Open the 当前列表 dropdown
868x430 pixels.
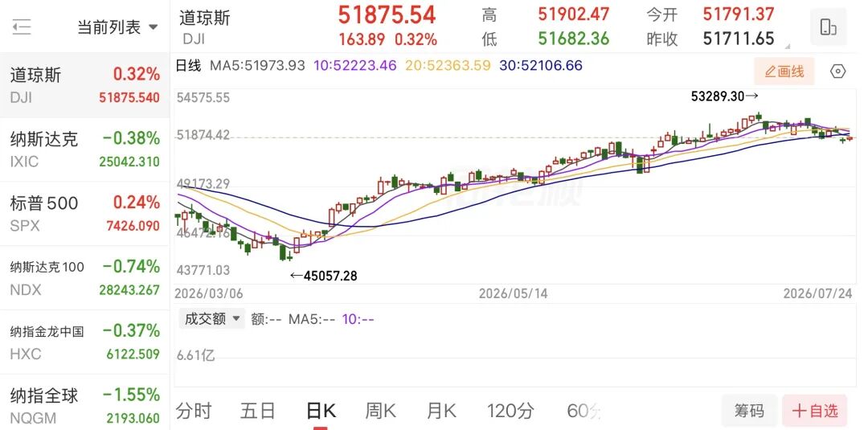pyautogui.click(x=117, y=27)
